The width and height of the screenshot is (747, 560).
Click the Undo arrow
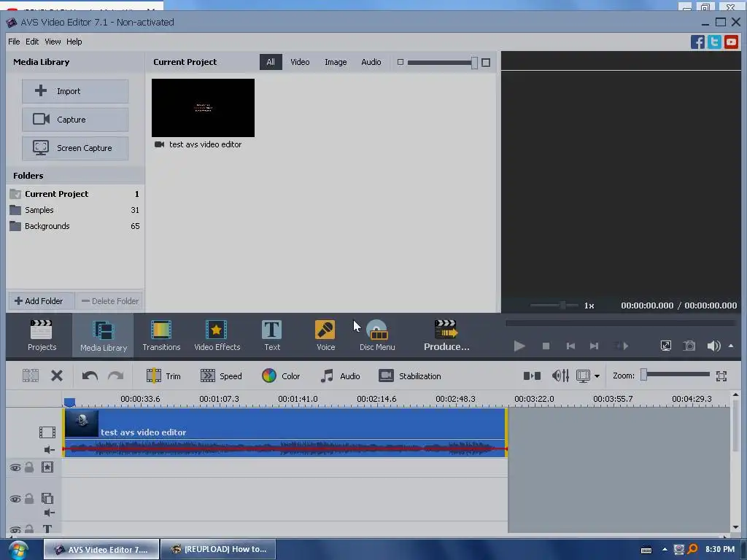tap(90, 376)
